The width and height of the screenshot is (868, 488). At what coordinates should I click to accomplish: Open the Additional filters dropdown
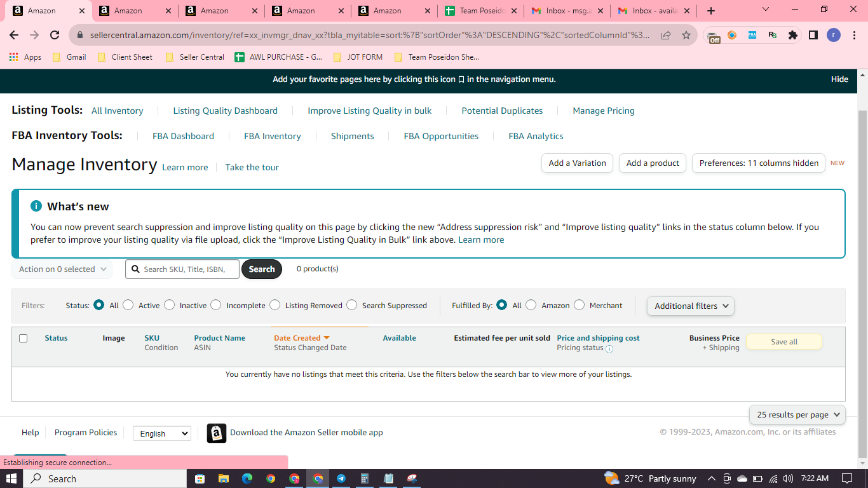(x=691, y=306)
